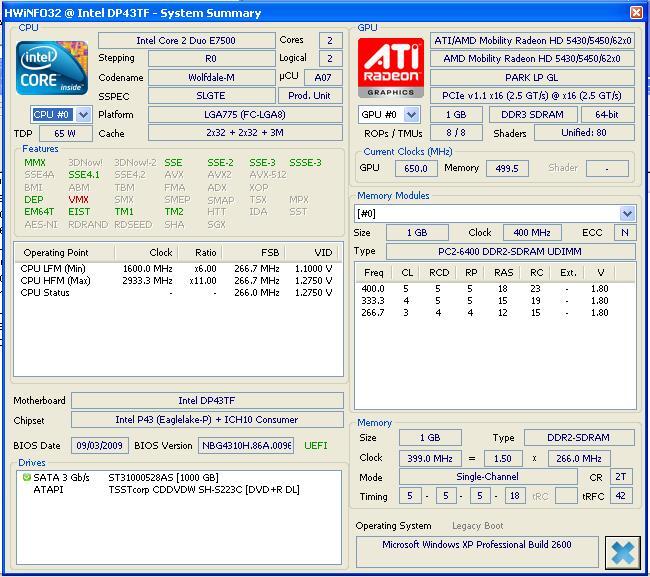Click the GPU clock 650.0 field
Viewport: 650px width, 577px height.
pos(416,168)
